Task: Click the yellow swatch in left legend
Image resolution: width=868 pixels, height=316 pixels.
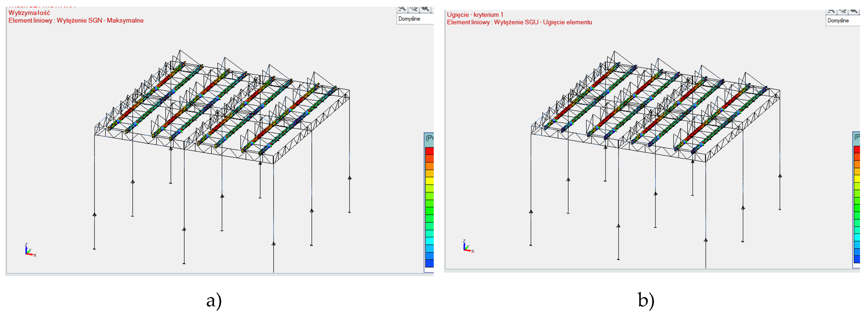Action: (x=429, y=181)
